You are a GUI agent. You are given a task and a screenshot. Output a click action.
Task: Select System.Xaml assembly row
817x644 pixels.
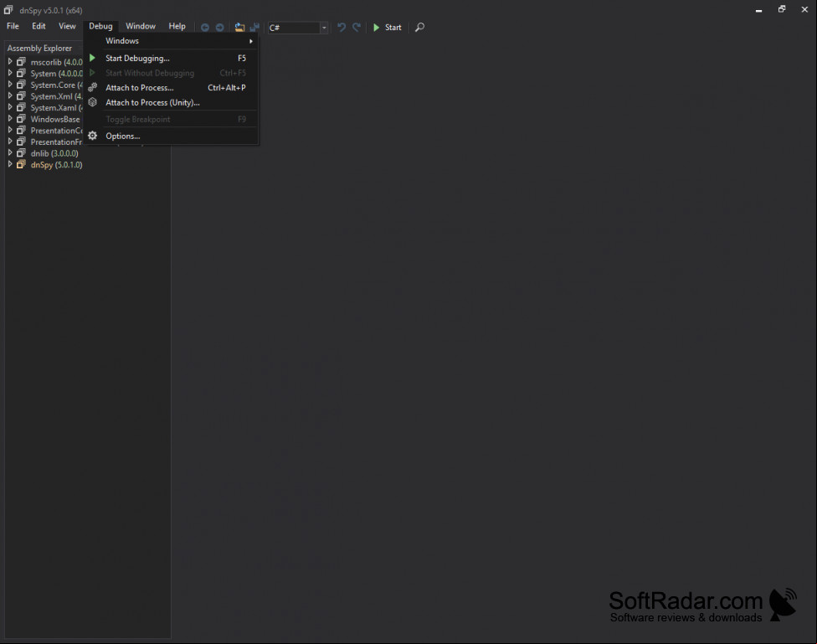coord(56,108)
